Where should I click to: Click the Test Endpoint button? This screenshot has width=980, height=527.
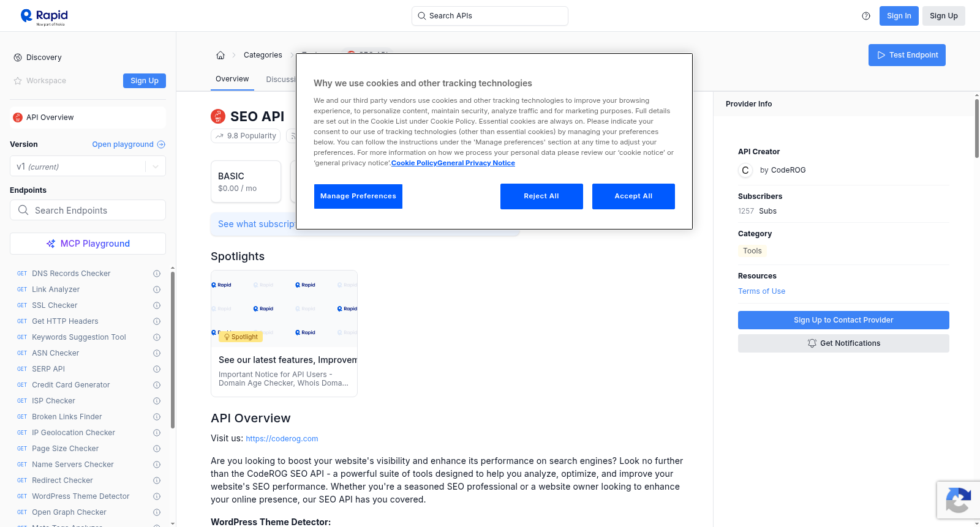coord(907,55)
